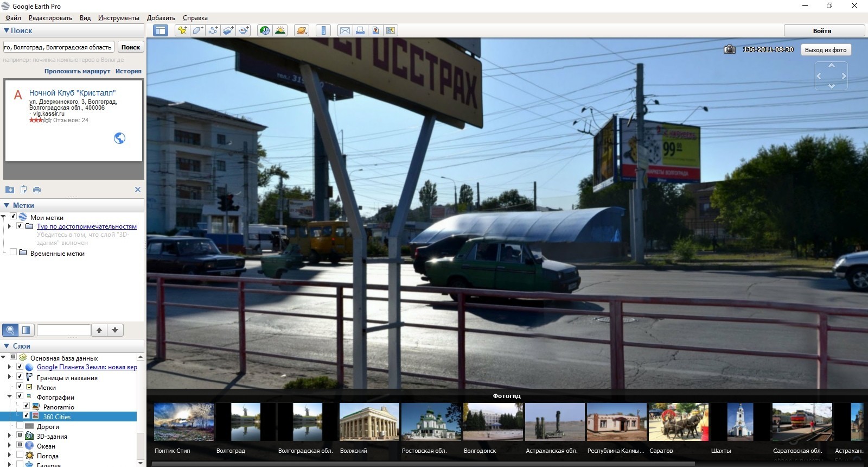Viewport: 868px width, 467px height.
Task: Open the planet switcher (Earth/Sky/Mars)
Action: (301, 30)
